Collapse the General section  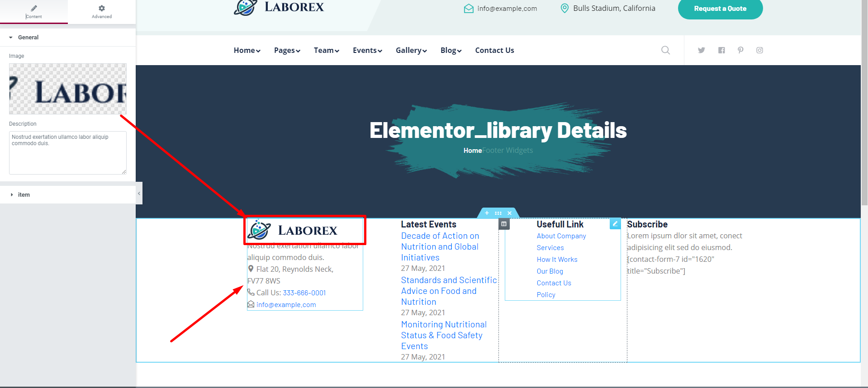pos(28,38)
